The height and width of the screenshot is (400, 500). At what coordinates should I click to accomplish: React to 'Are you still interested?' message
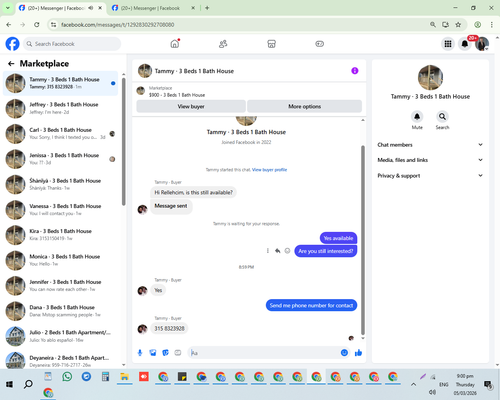click(287, 251)
